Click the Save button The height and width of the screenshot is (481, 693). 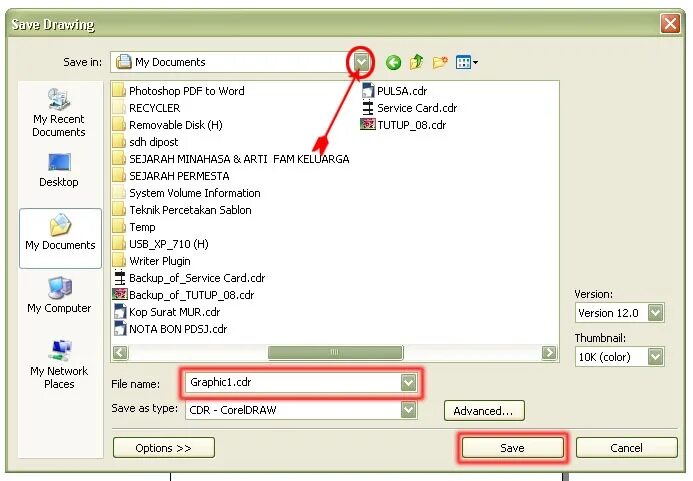pyautogui.click(x=513, y=448)
